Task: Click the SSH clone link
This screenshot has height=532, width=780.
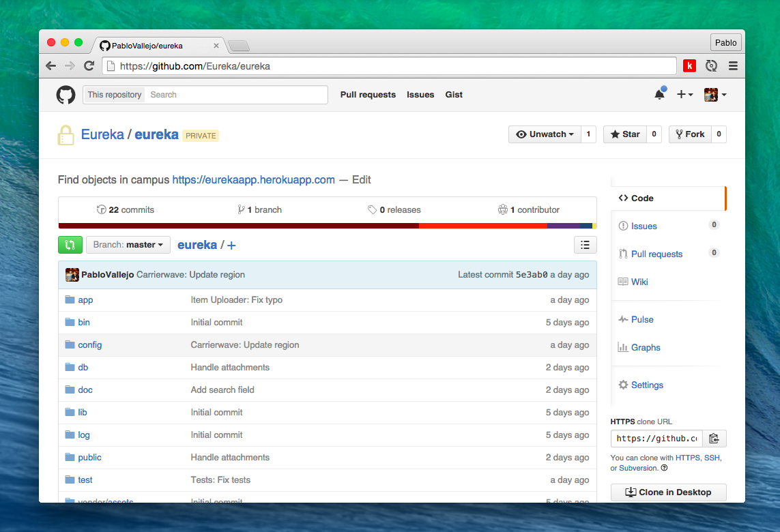Action: tap(712, 458)
